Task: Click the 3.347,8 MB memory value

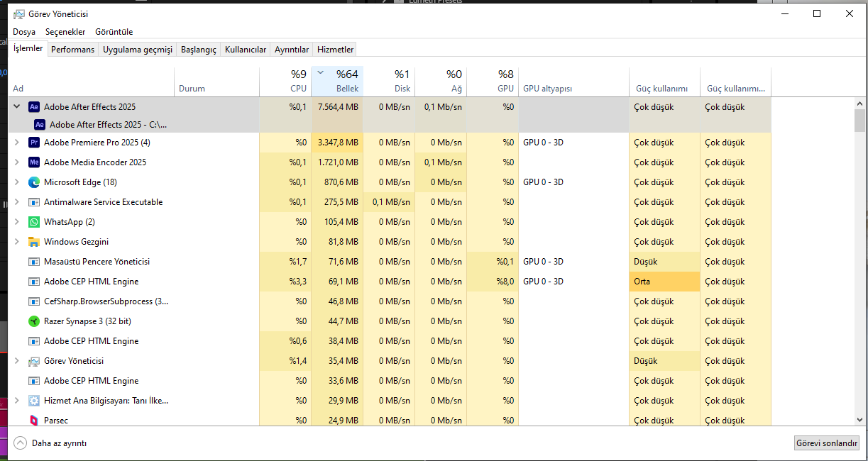Action: (x=338, y=143)
